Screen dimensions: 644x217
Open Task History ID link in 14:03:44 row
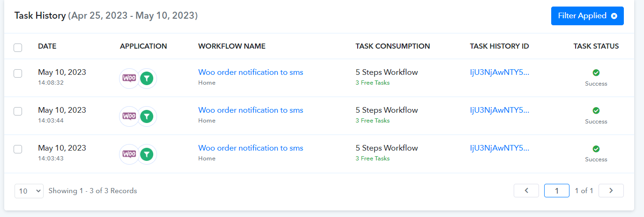tap(500, 110)
